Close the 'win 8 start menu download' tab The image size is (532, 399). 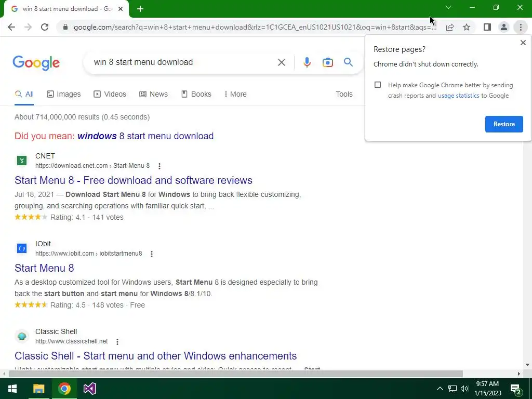[x=121, y=9]
